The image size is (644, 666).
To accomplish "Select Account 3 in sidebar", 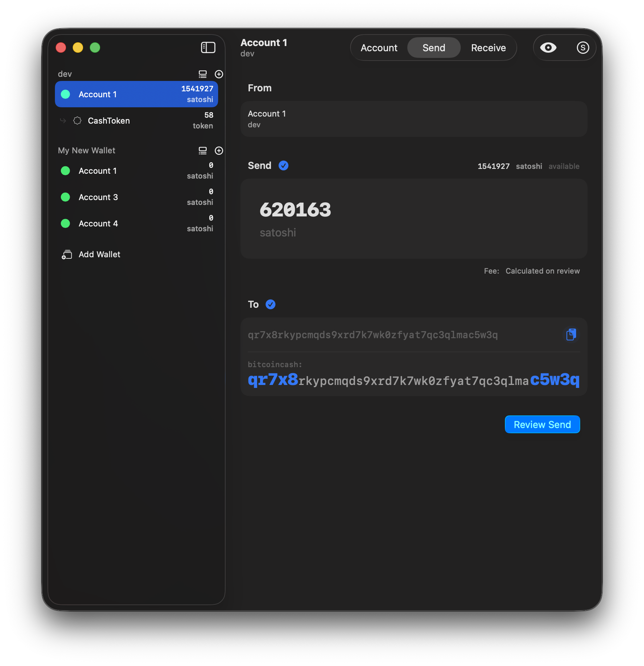I will pyautogui.click(x=137, y=197).
